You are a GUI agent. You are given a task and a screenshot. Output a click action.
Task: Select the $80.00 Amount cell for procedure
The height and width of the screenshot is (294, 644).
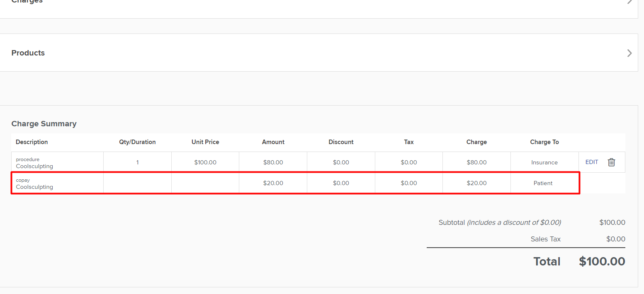pyautogui.click(x=273, y=162)
